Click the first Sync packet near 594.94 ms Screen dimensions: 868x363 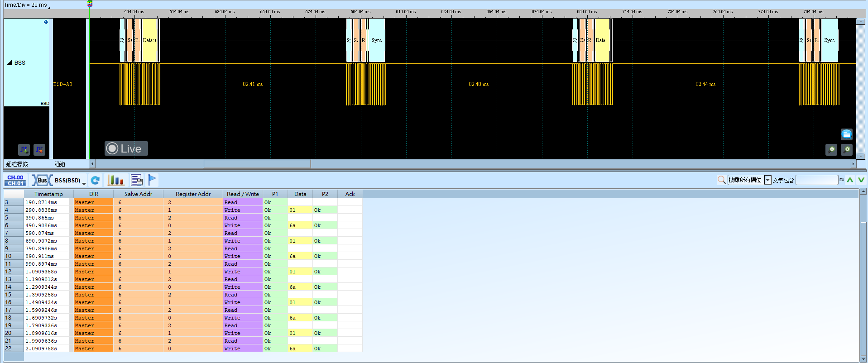pyautogui.click(x=377, y=40)
